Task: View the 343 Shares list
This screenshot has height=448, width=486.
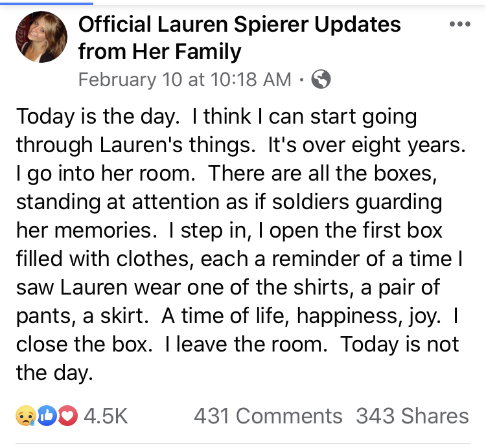Action: coord(412,416)
